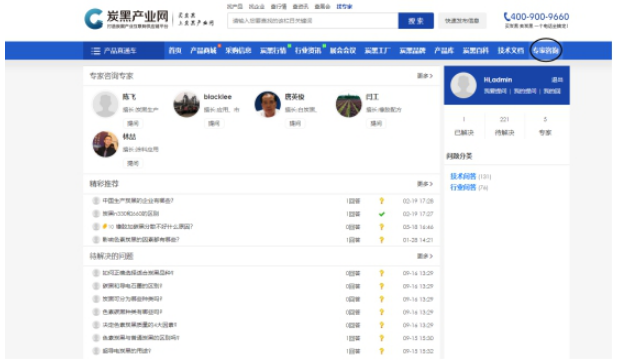Select the 专家咨询 nav tab
The image size is (620, 360).
(545, 51)
